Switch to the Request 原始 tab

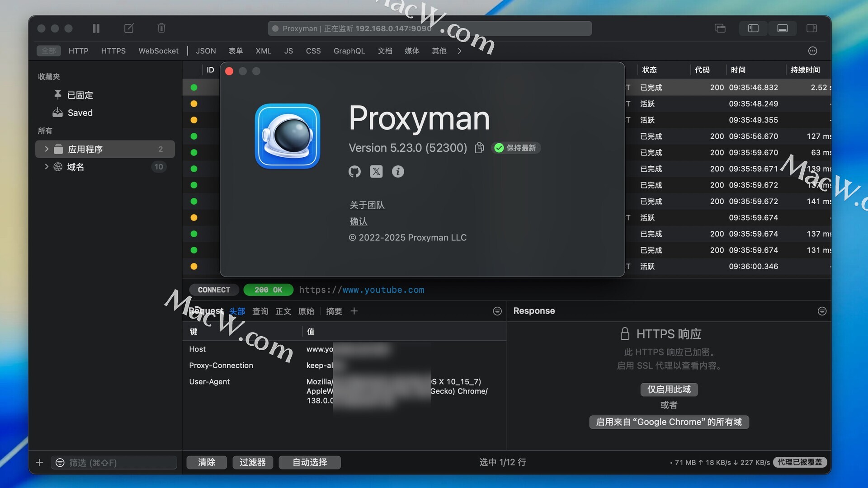[306, 311]
